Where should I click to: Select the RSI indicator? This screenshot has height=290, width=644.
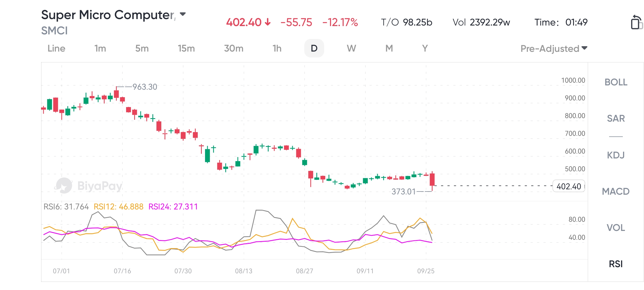[x=616, y=264]
